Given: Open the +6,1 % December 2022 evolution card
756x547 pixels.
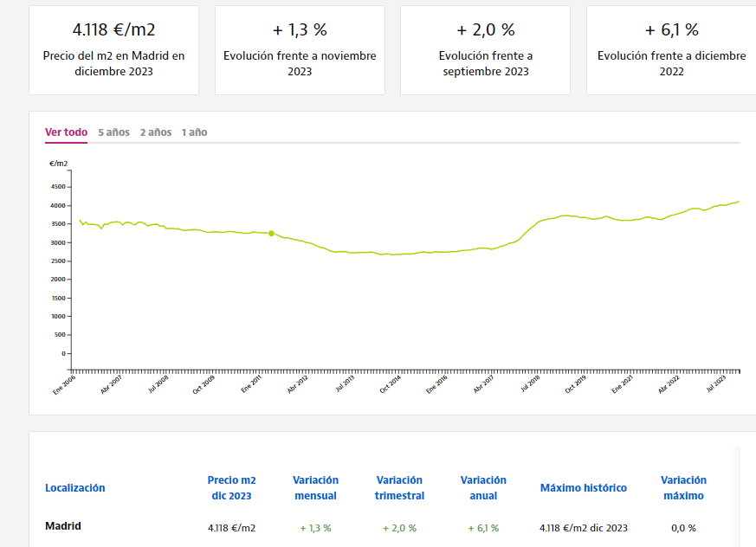Looking at the screenshot, I should 671,50.
